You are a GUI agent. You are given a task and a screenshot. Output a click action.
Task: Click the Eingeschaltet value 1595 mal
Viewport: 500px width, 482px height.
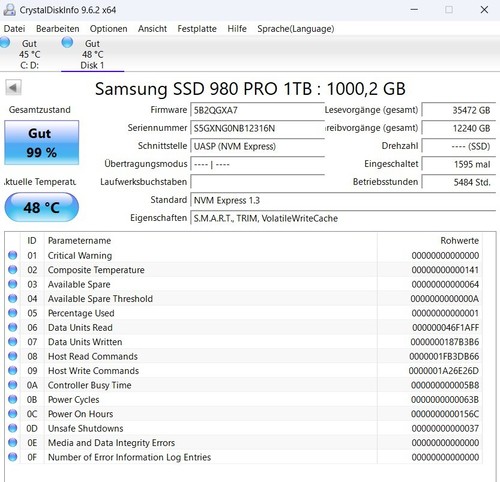[459, 164]
